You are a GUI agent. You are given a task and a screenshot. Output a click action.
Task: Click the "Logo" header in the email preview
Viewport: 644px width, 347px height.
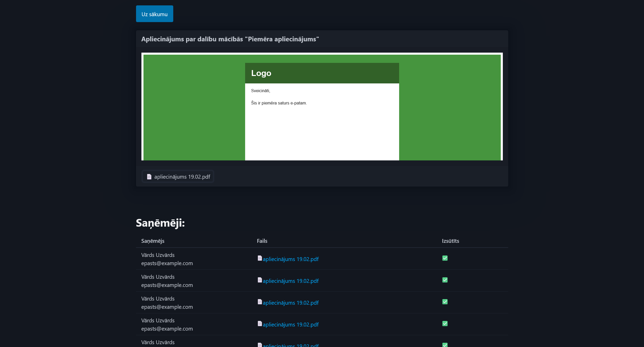tap(261, 73)
